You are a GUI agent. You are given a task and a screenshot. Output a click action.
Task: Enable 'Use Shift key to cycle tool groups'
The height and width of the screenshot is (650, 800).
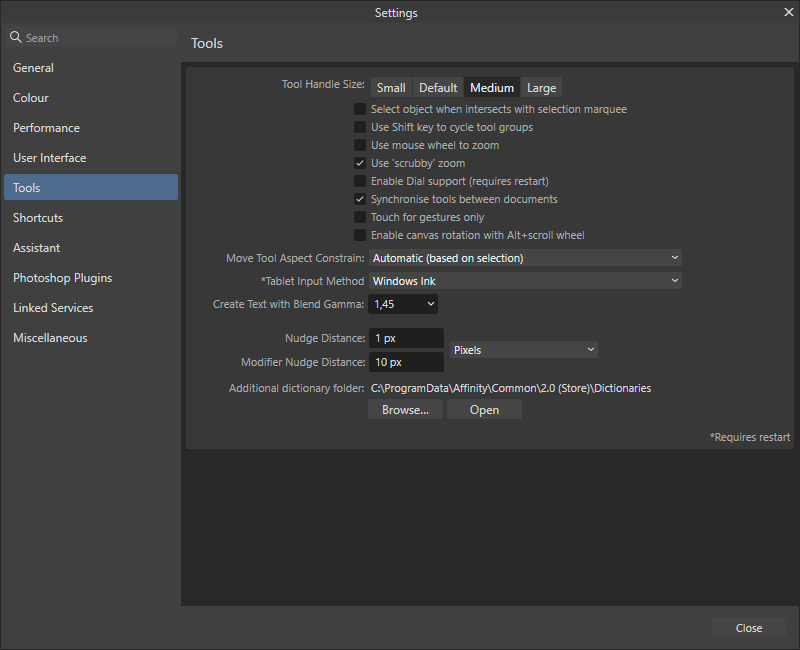(360, 127)
